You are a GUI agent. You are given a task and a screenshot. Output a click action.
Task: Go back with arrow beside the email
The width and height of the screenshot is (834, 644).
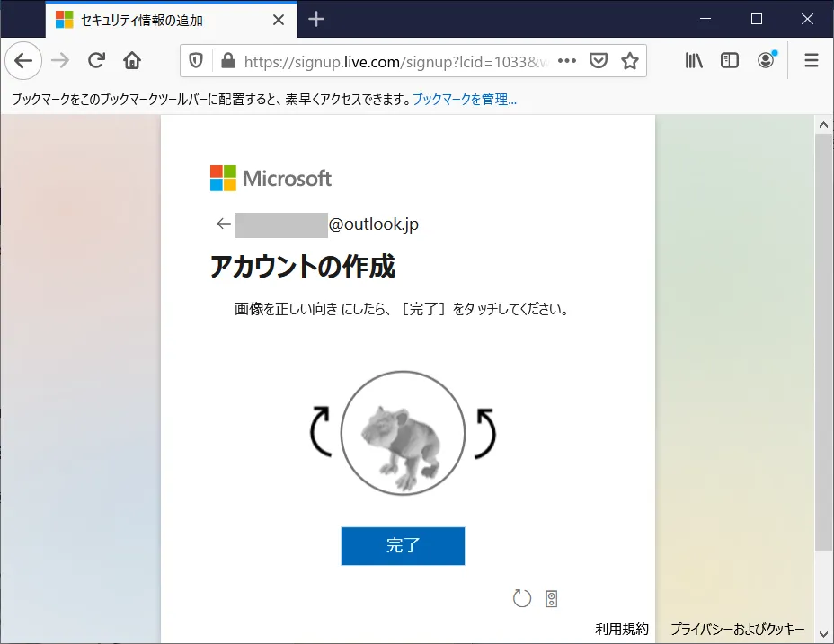pos(224,224)
